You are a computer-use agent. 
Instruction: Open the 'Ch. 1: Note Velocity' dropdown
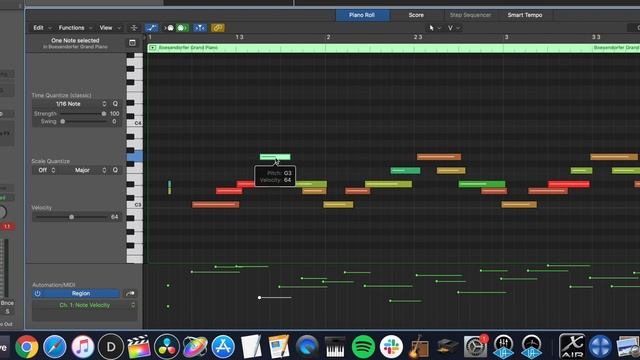point(84,305)
